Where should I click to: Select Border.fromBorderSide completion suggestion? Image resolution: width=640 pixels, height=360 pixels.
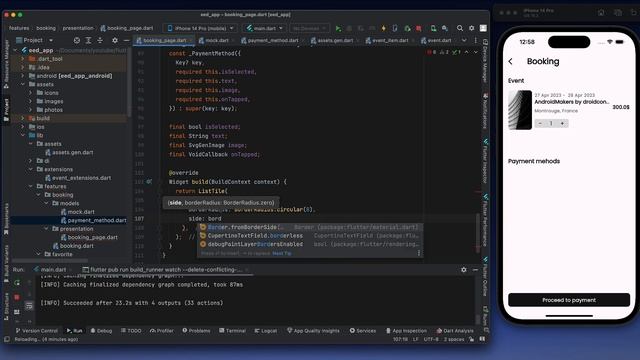tap(310, 227)
